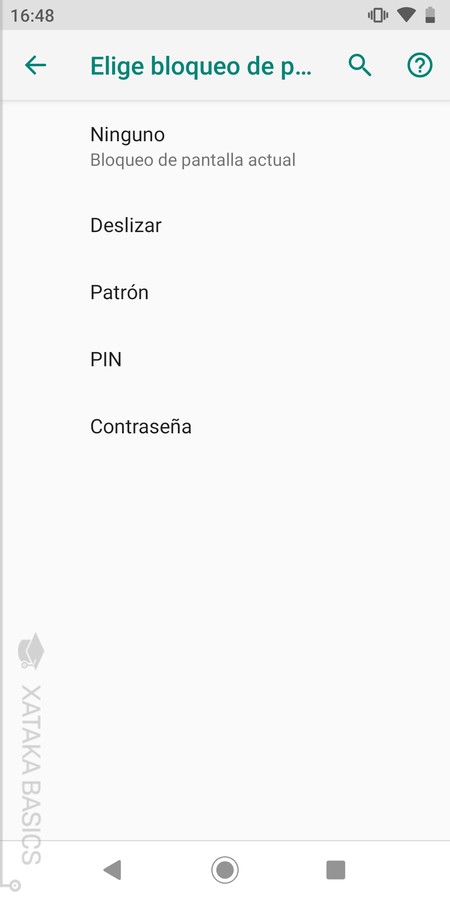Viewport: 450px width, 900px height.
Task: Tap the Android back triangle button
Action: click(112, 870)
